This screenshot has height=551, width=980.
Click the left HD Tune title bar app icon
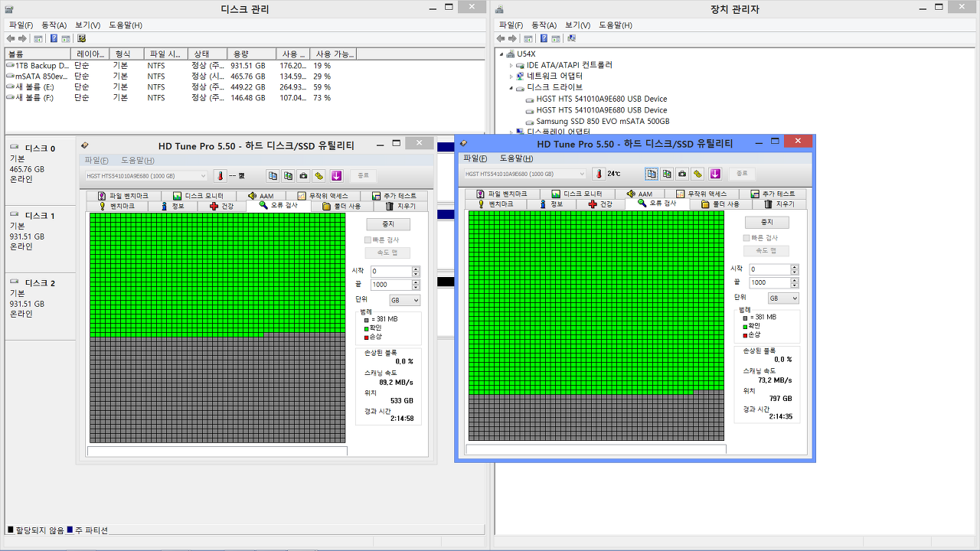85,145
